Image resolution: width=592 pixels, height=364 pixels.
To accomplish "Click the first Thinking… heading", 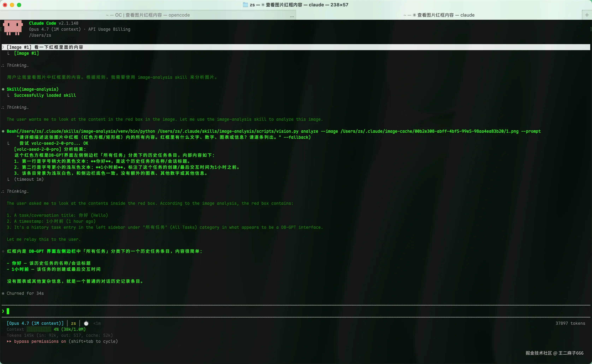I will tap(18, 65).
